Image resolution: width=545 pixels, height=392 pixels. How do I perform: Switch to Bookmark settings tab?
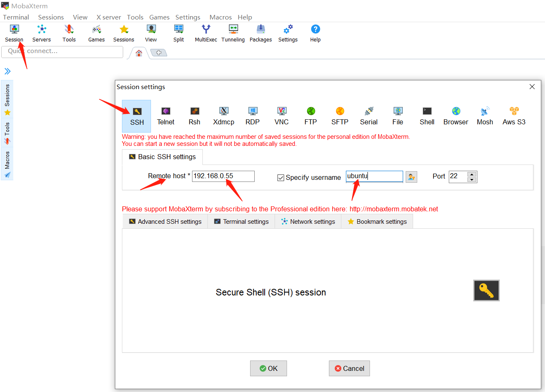tap(377, 222)
